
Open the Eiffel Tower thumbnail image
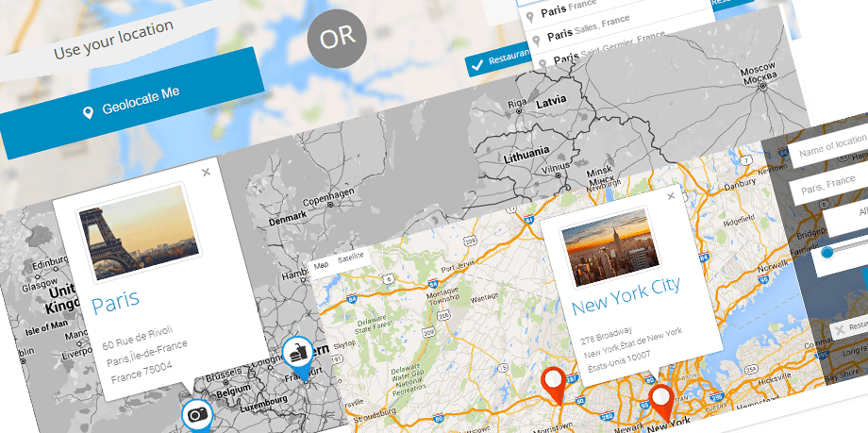click(139, 232)
